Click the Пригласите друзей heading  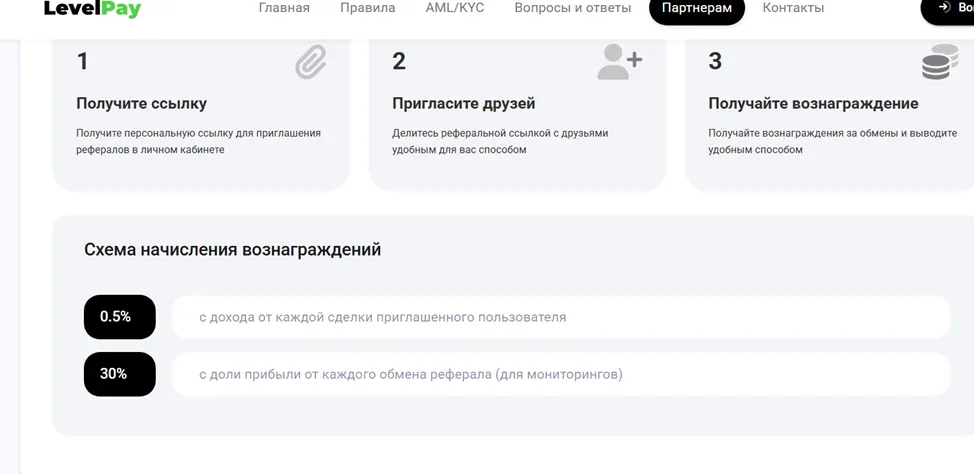[463, 104]
